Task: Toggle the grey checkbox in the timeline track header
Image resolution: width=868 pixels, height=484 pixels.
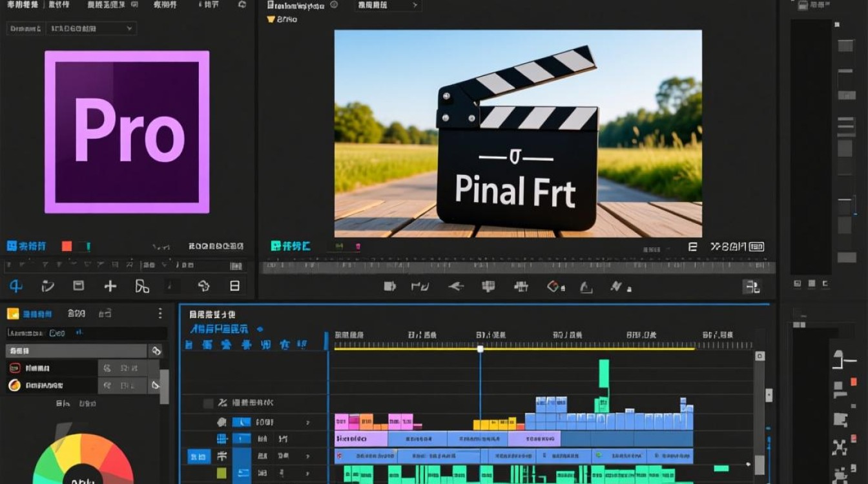Action: pos(208,403)
